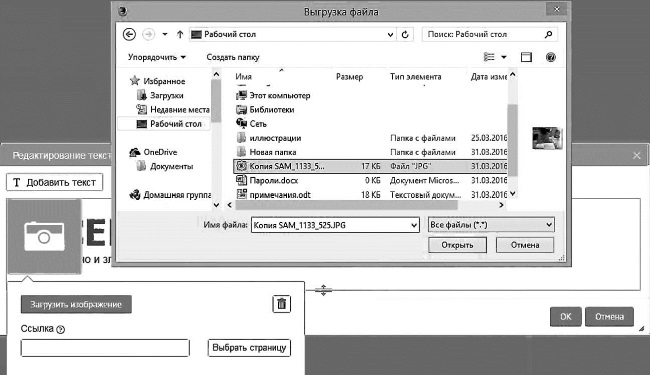Go up one folder level arrow
The width and height of the screenshot is (650, 375).
click(180, 34)
